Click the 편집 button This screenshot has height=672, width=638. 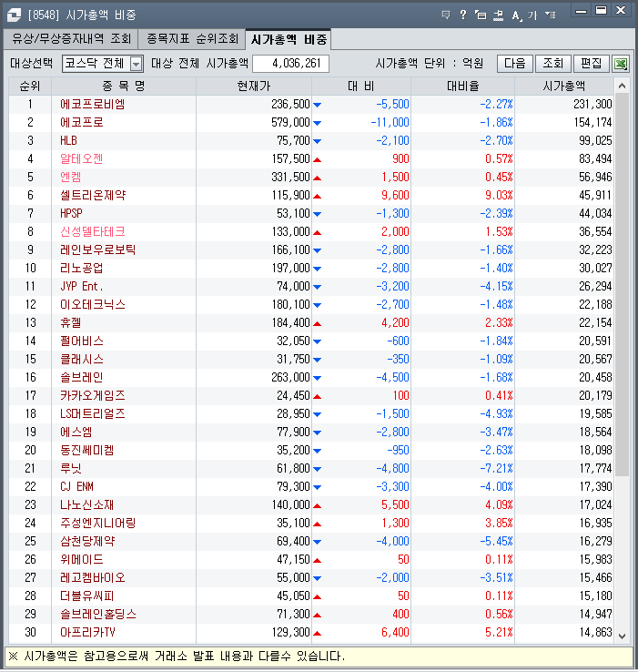point(591,64)
